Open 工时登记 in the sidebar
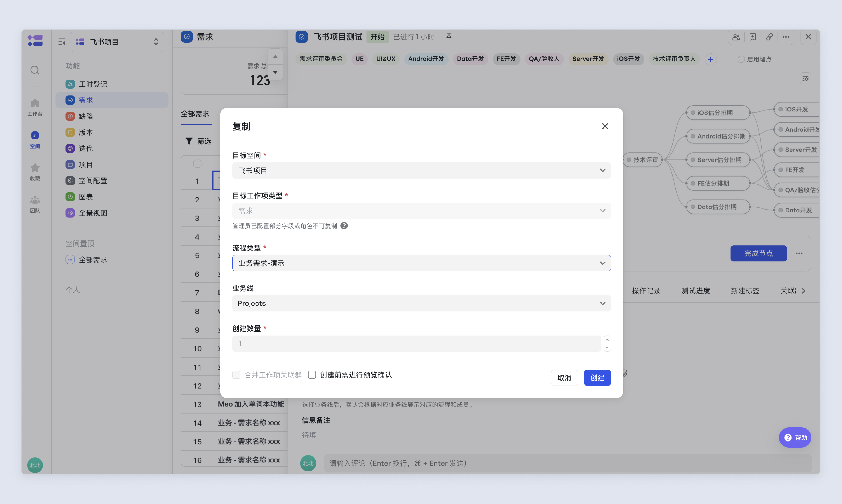 tap(112, 84)
